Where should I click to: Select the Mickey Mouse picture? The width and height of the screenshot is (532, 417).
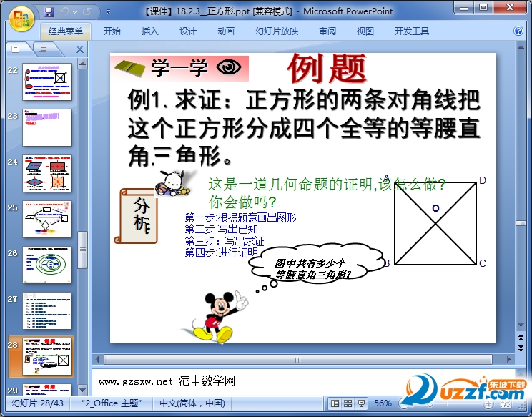[x=215, y=318]
